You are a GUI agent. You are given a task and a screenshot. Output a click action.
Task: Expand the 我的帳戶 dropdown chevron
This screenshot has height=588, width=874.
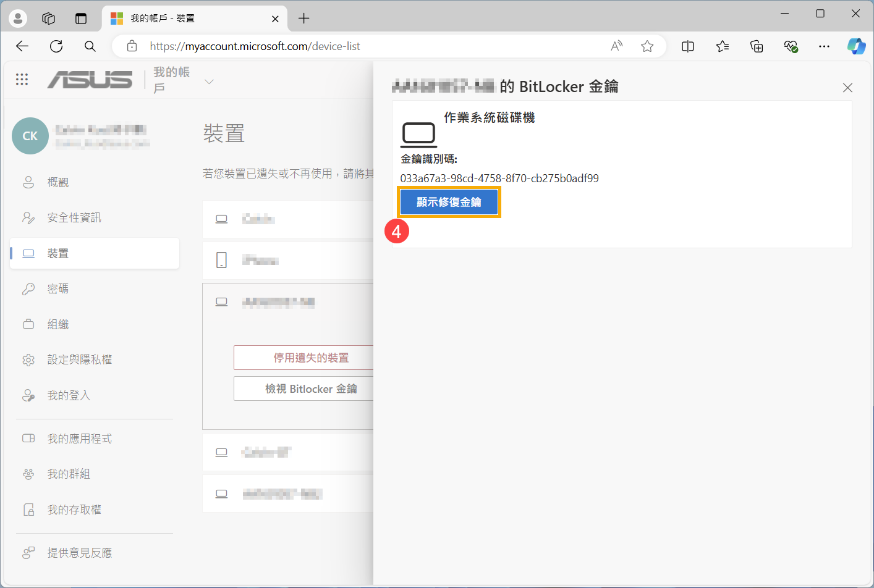click(x=209, y=82)
